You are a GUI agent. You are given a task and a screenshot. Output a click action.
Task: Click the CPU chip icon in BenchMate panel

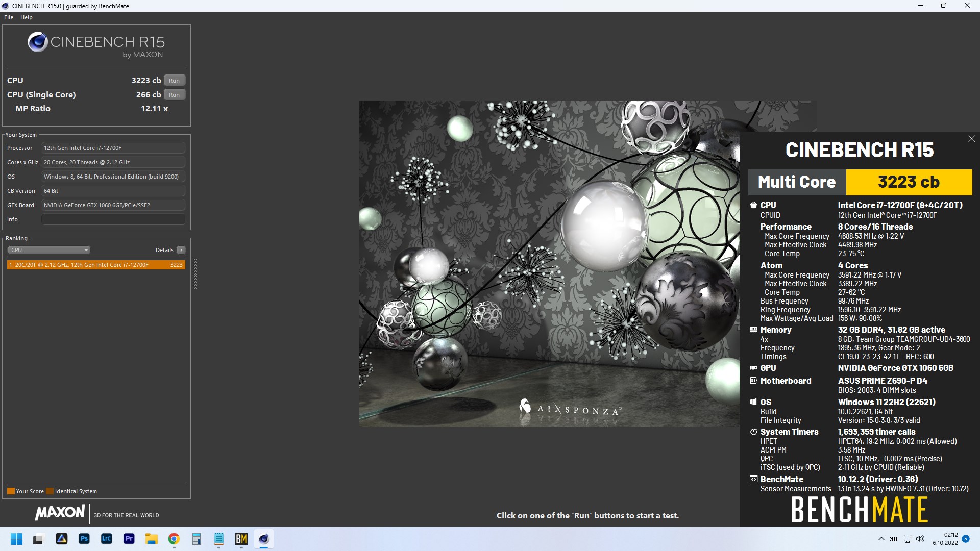click(x=753, y=205)
